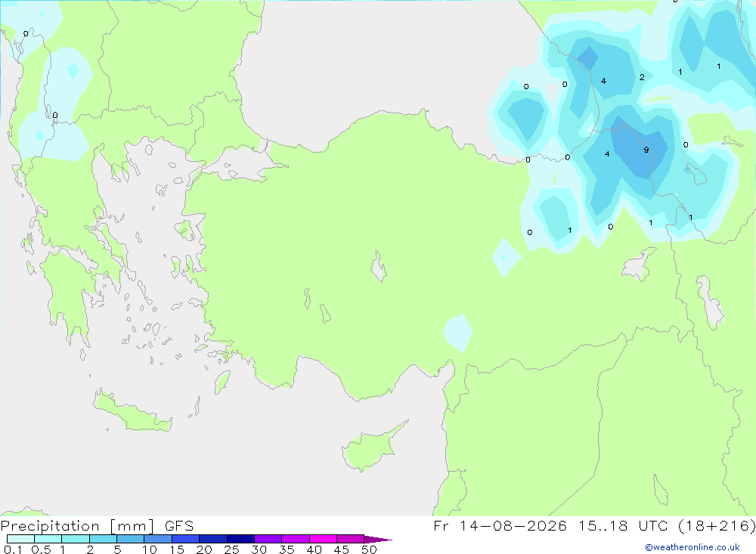The width and height of the screenshot is (756, 554).
Task: Click the '40' legend scale label
Action: coord(314,549)
